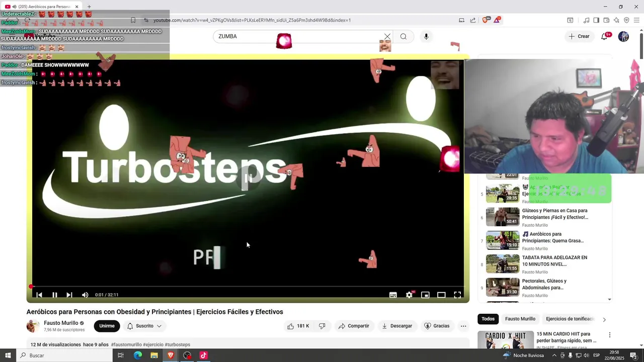Open the player settings gear
This screenshot has height=362, width=644.
409,295
